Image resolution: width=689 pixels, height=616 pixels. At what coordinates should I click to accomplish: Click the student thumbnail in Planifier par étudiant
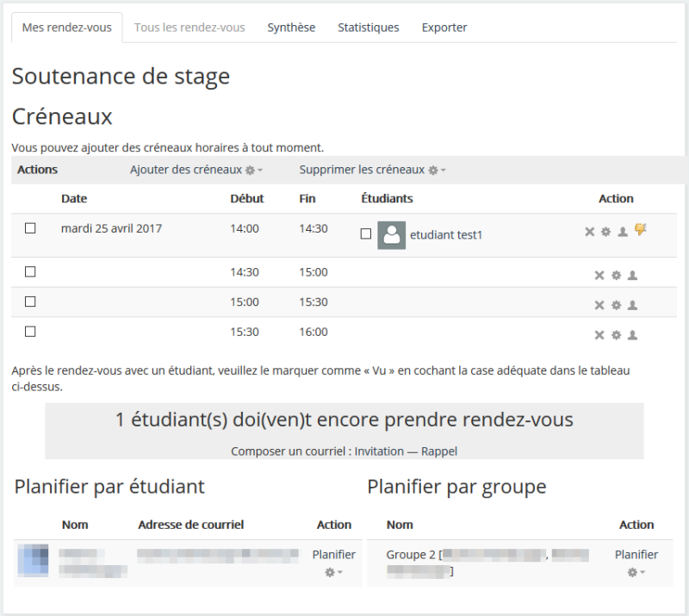[x=34, y=561]
